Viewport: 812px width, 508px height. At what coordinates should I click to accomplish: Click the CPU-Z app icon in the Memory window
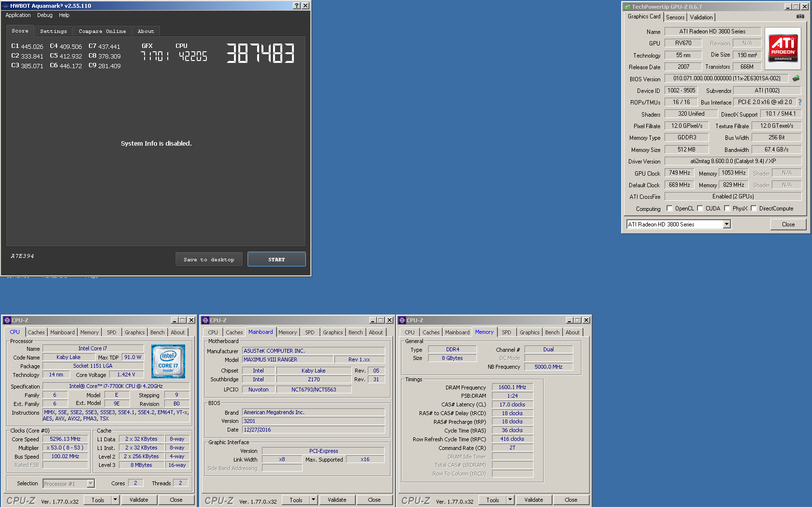[402, 320]
